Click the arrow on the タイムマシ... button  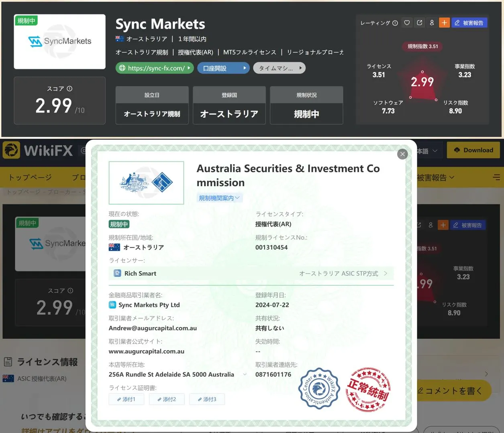[x=300, y=68]
